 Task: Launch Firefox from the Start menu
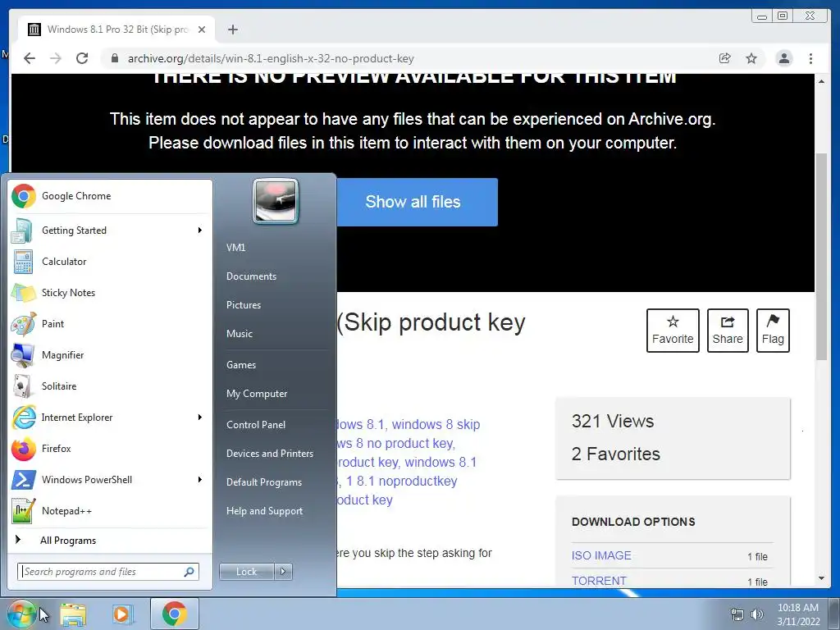click(x=110, y=449)
